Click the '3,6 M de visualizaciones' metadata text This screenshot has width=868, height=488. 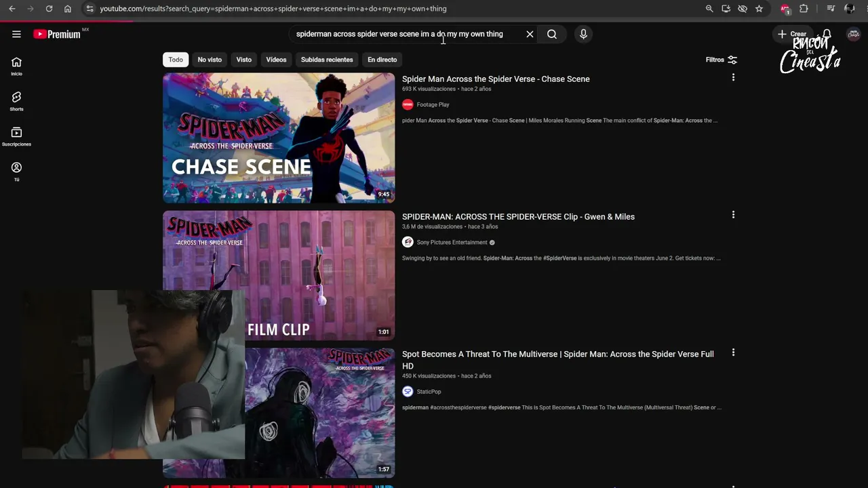pyautogui.click(x=432, y=226)
